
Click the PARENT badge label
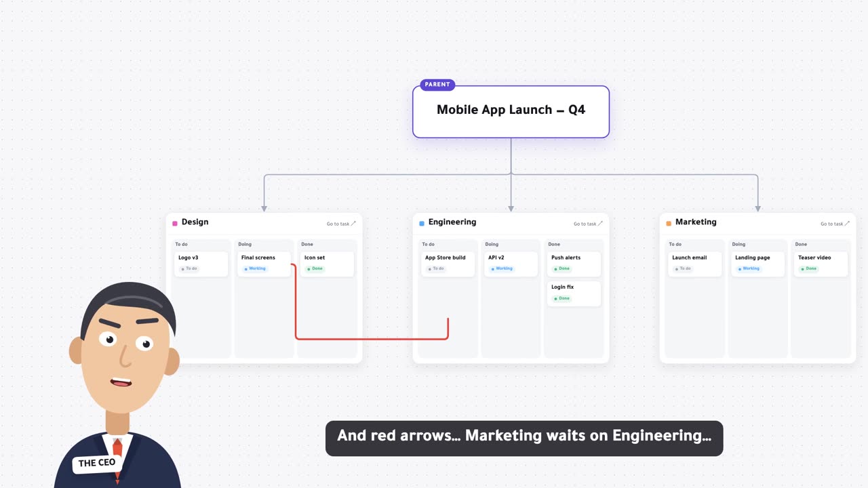[437, 85]
